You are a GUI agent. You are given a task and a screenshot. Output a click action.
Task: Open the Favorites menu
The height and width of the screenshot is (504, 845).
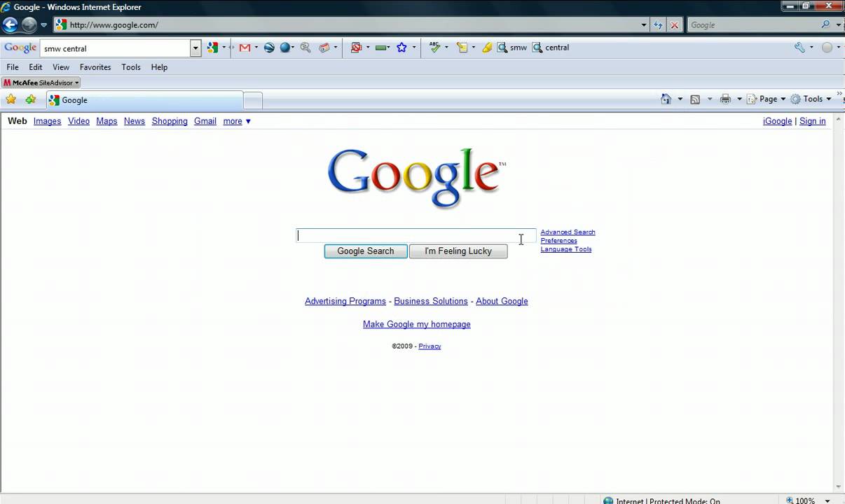pyautogui.click(x=95, y=67)
